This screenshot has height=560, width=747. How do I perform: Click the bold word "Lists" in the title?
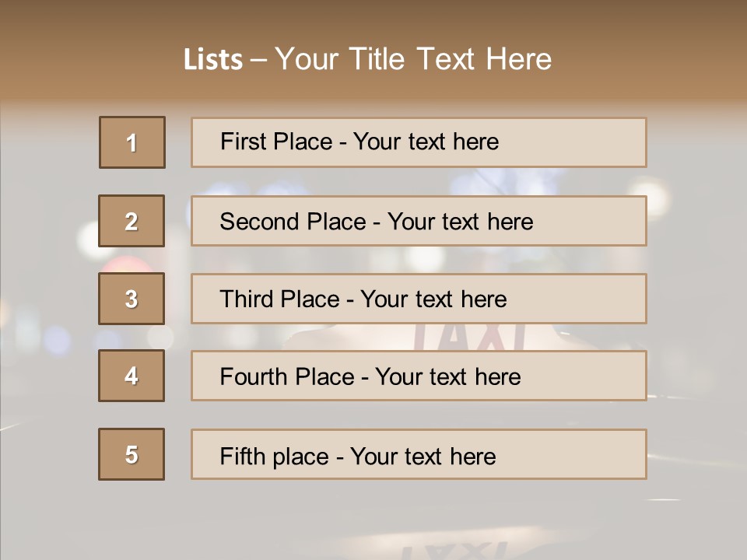213,60
